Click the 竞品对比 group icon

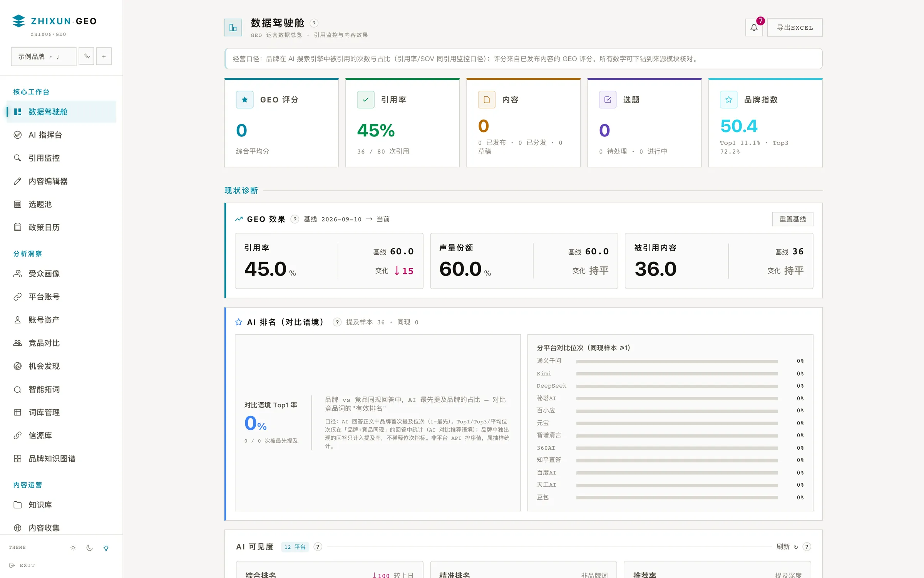[18, 343]
